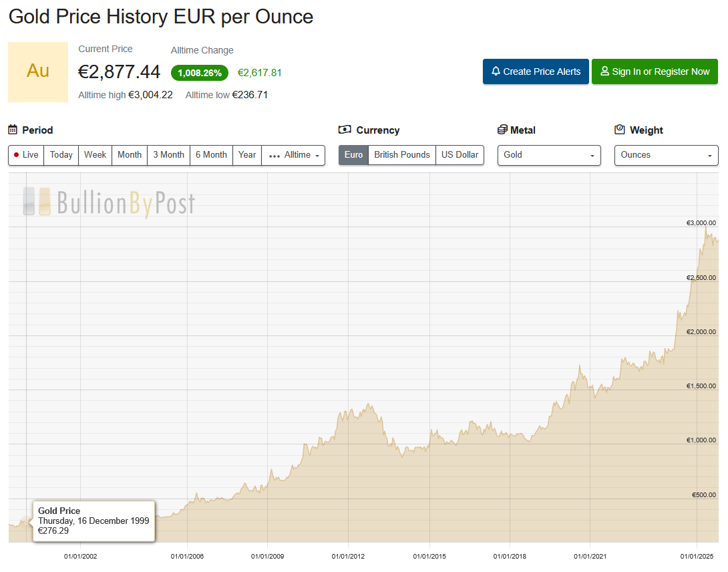This screenshot has height=572, width=728.
Task: Select the Today period
Action: tap(61, 155)
